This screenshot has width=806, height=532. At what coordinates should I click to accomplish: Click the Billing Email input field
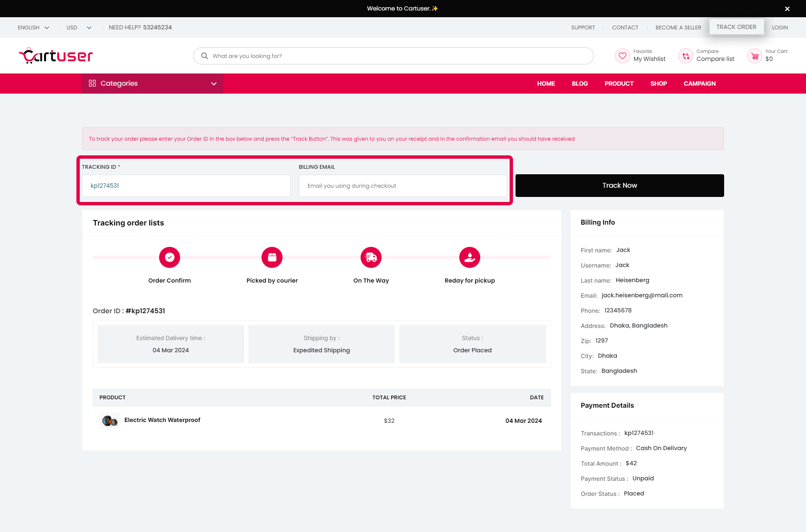tap(403, 186)
